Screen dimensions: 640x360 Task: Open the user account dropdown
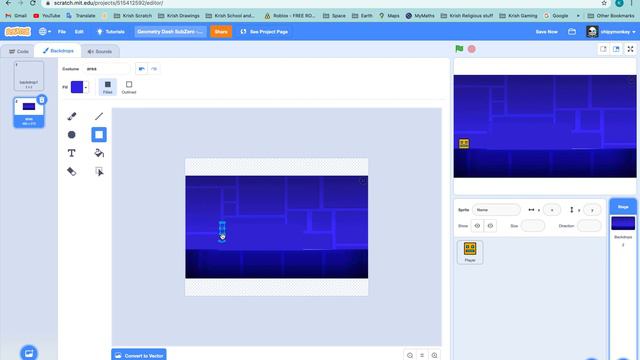[x=611, y=31]
